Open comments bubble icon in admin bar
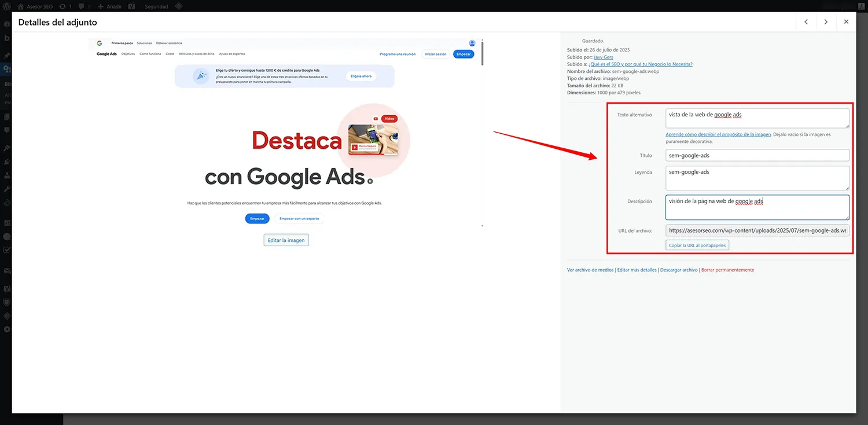Viewport: 868px width, 425px height. (81, 6)
